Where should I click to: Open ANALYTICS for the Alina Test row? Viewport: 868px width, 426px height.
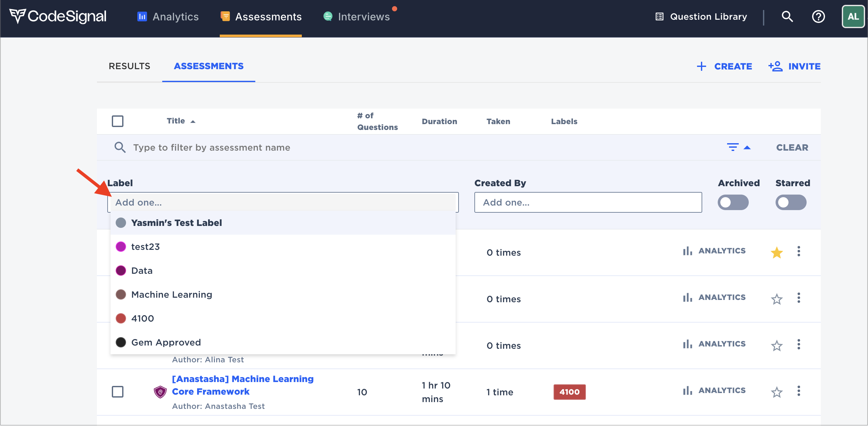714,344
